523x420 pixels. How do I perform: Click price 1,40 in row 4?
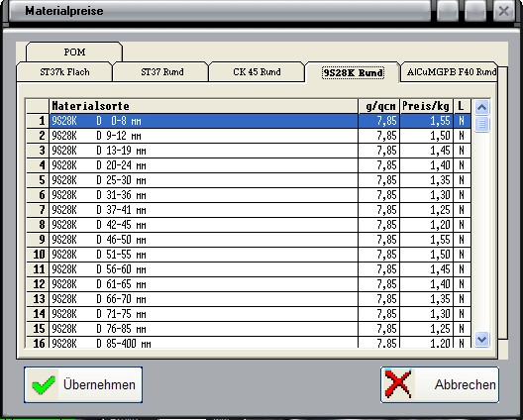click(427, 165)
